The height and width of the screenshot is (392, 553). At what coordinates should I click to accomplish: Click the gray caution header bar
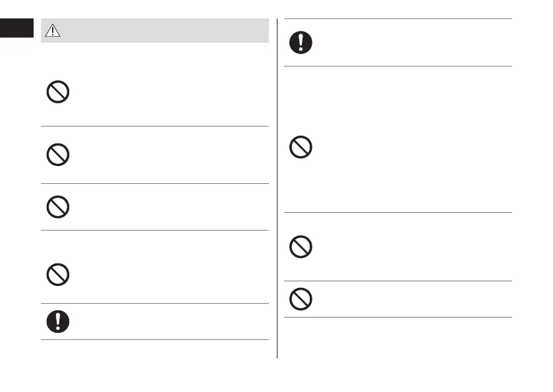(x=155, y=30)
